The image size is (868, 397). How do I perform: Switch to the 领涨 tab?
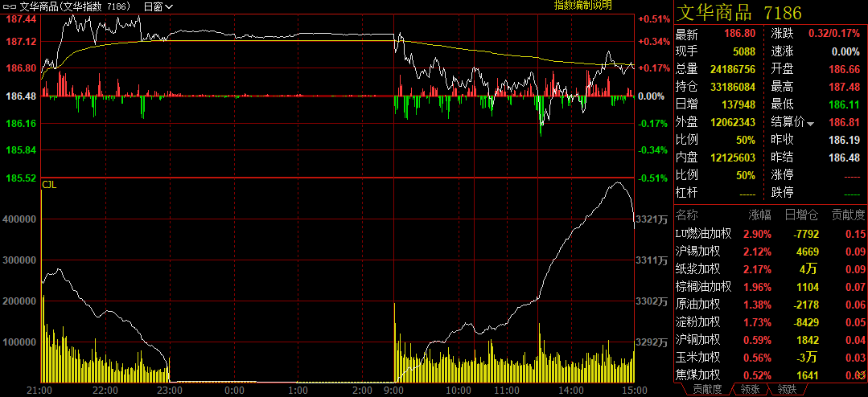(x=751, y=390)
